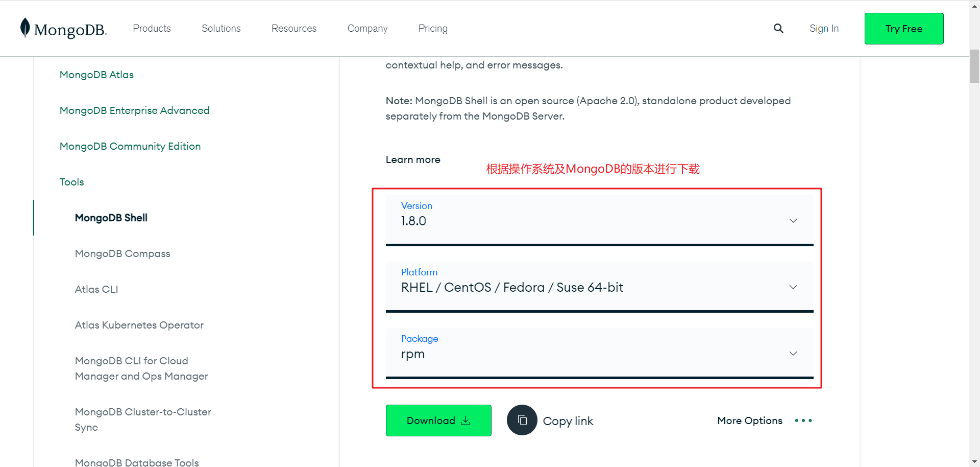Expand the Platform dropdown
Viewport: 980px width, 467px height.
click(x=793, y=287)
